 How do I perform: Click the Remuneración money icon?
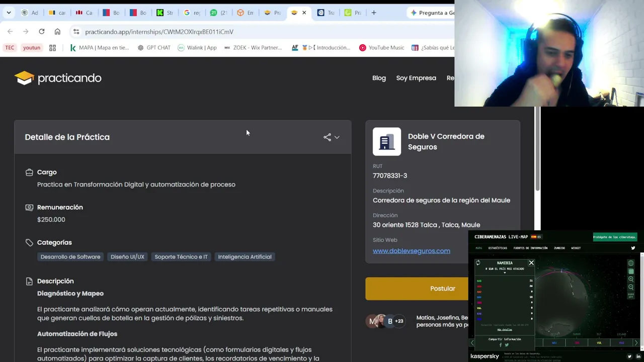tap(29, 207)
